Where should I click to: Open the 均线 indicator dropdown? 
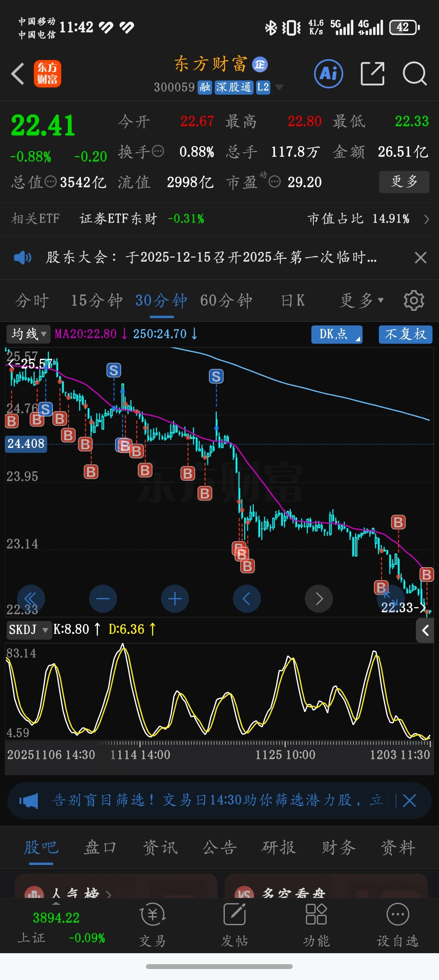[x=28, y=334]
